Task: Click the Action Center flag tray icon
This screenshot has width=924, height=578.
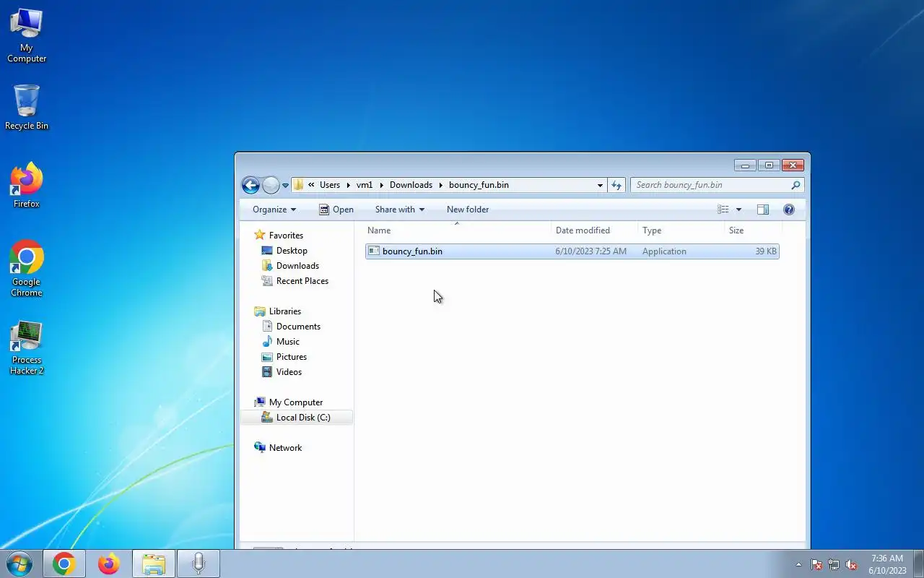Action: pos(816,564)
